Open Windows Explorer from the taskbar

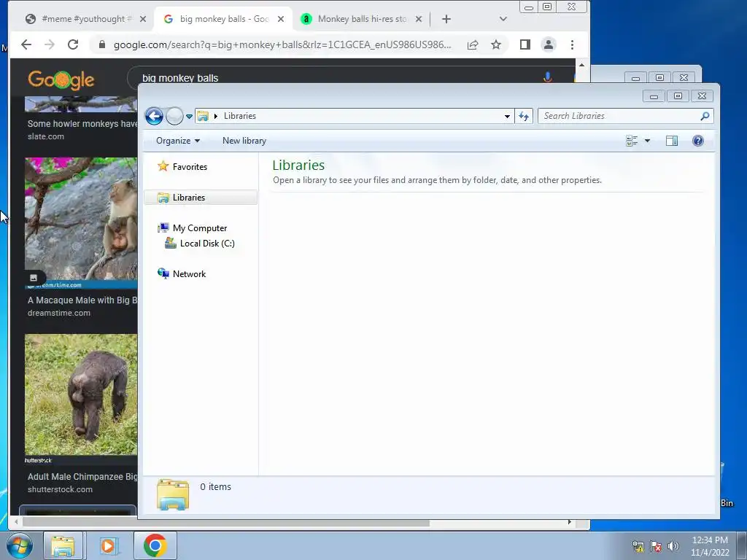pos(63,545)
